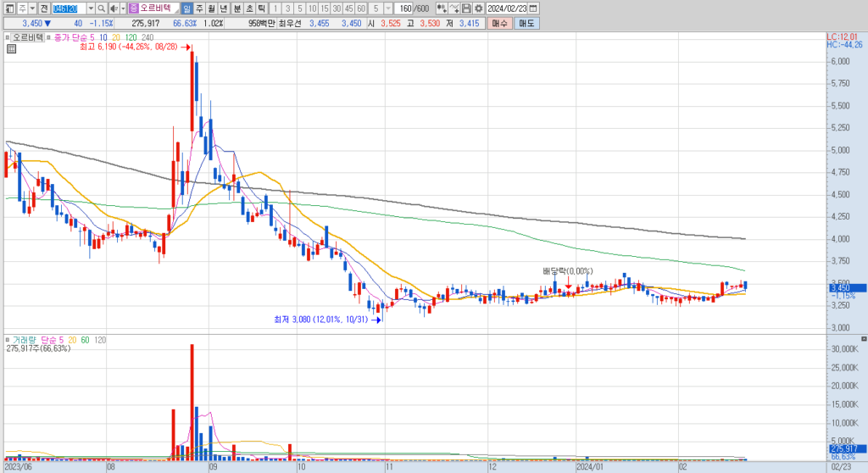Collapse volume panel using top-right small button

[x=864, y=338]
